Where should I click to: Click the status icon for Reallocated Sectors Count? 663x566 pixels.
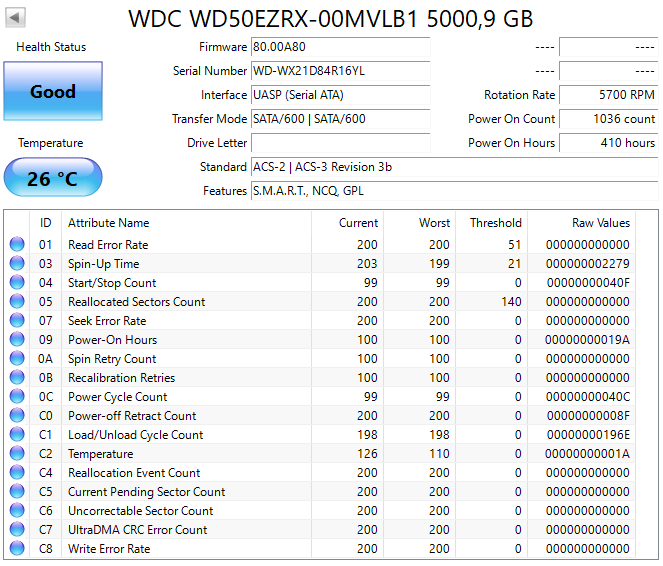click(x=17, y=301)
